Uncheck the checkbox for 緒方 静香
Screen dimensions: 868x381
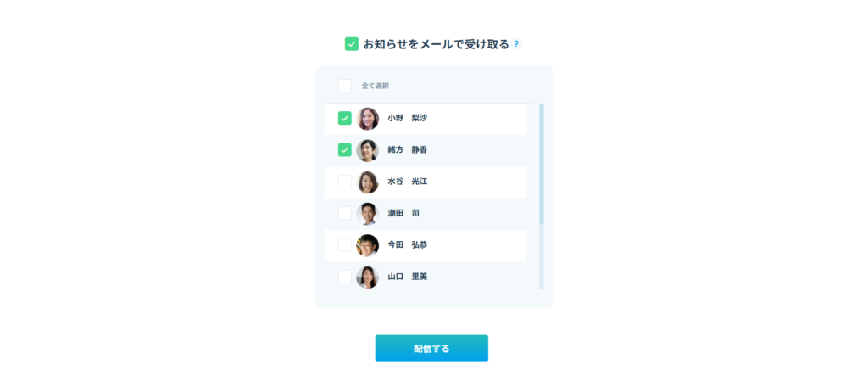(x=345, y=150)
